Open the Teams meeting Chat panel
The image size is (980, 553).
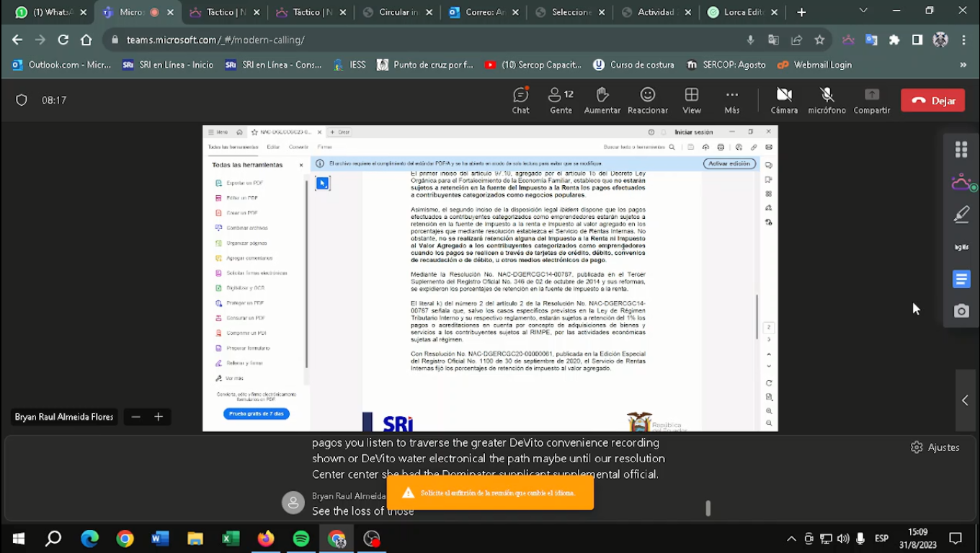[520, 100]
